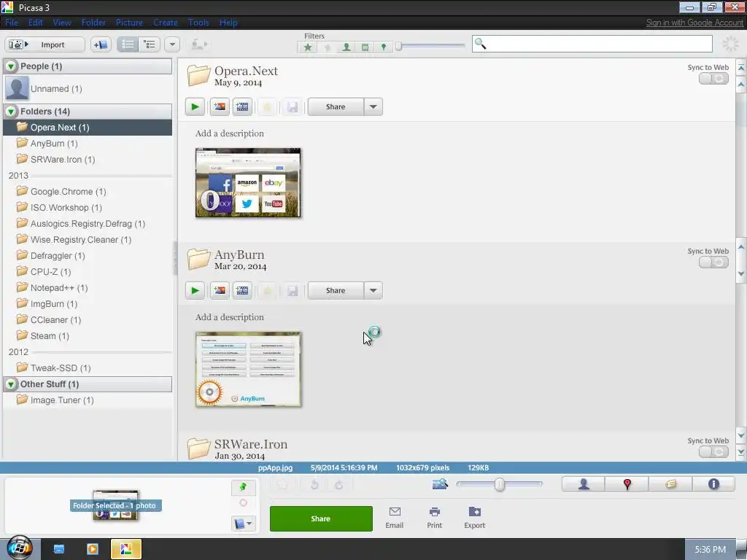Toggle Sync to Web for AnyBurn
This screenshot has height=560, width=747.
pos(713,262)
